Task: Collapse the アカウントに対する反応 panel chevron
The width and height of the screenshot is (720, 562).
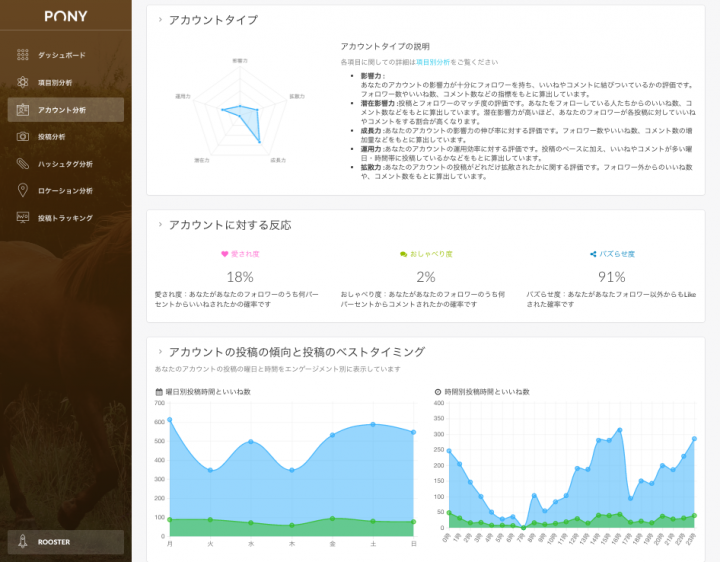Action: [x=160, y=225]
